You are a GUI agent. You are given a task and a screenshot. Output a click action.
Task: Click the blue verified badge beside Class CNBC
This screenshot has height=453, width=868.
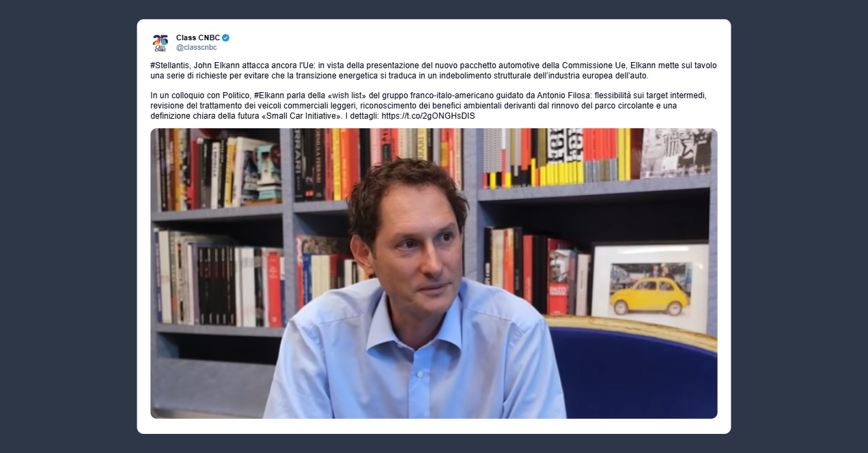point(226,38)
